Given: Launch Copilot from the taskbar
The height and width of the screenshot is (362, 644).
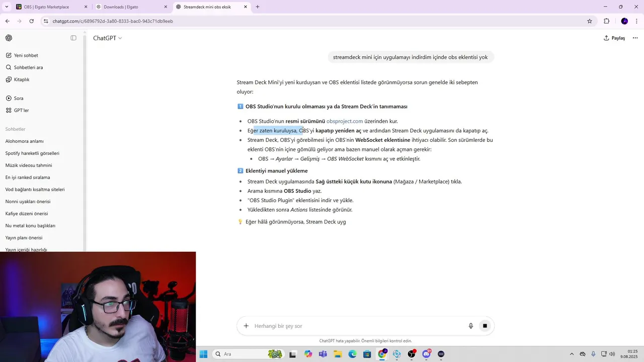Looking at the screenshot, I should [x=308, y=354].
